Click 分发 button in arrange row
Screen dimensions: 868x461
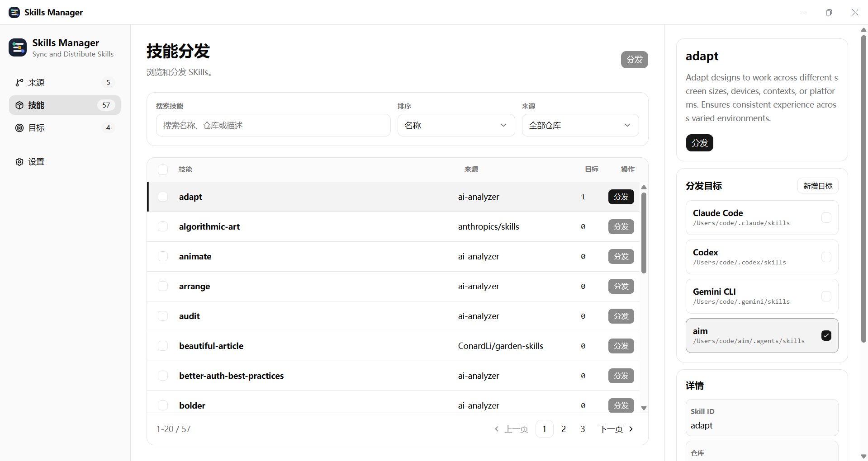click(621, 286)
